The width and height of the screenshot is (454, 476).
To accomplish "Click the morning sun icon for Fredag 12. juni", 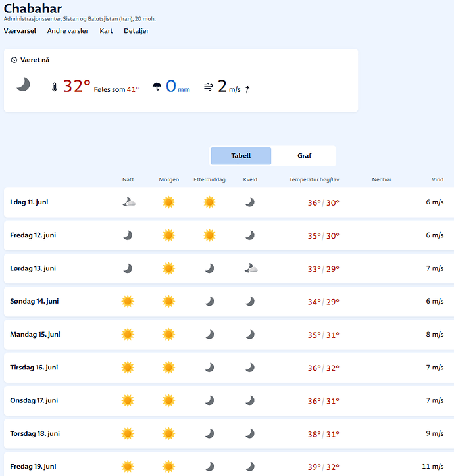I will click(x=168, y=235).
